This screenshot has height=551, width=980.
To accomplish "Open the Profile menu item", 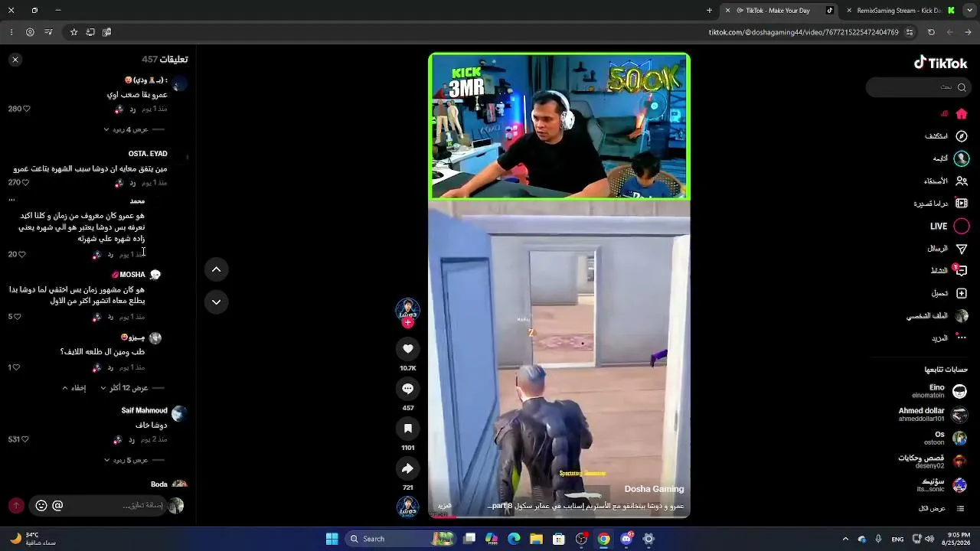I will click(x=937, y=316).
